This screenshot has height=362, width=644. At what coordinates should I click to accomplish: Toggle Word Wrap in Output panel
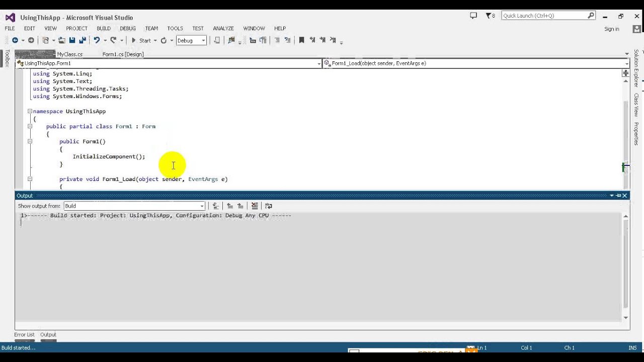[269, 206]
